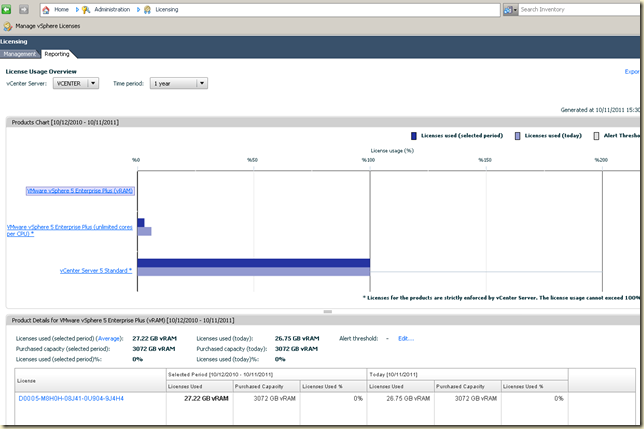The height and width of the screenshot is (429, 644).
Task: Go to Home in the breadcrumb
Action: pos(61,9)
